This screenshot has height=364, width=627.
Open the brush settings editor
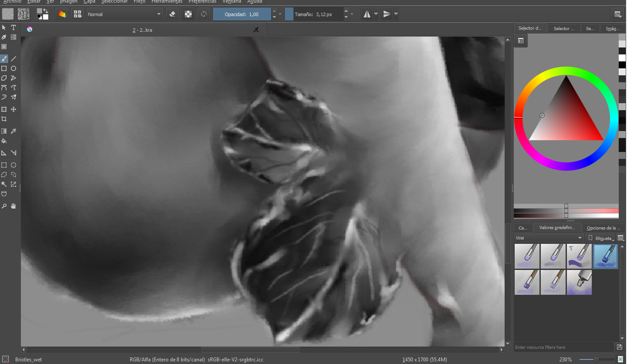click(62, 14)
